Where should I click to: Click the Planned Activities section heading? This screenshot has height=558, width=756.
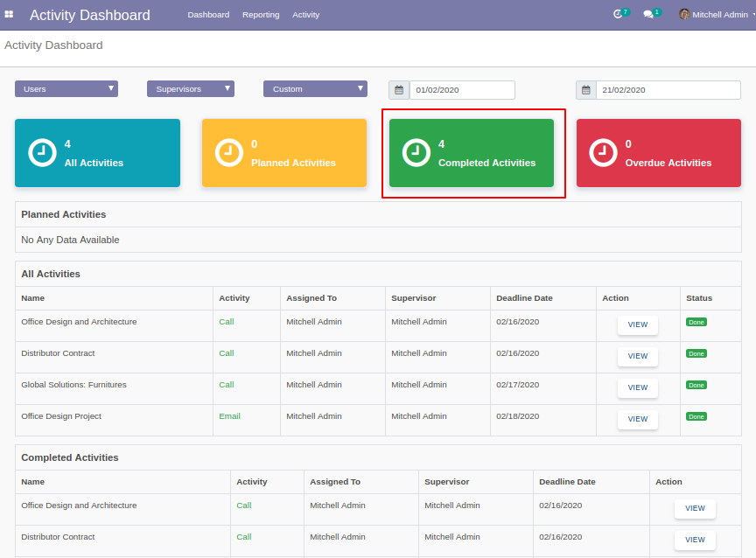(64, 214)
